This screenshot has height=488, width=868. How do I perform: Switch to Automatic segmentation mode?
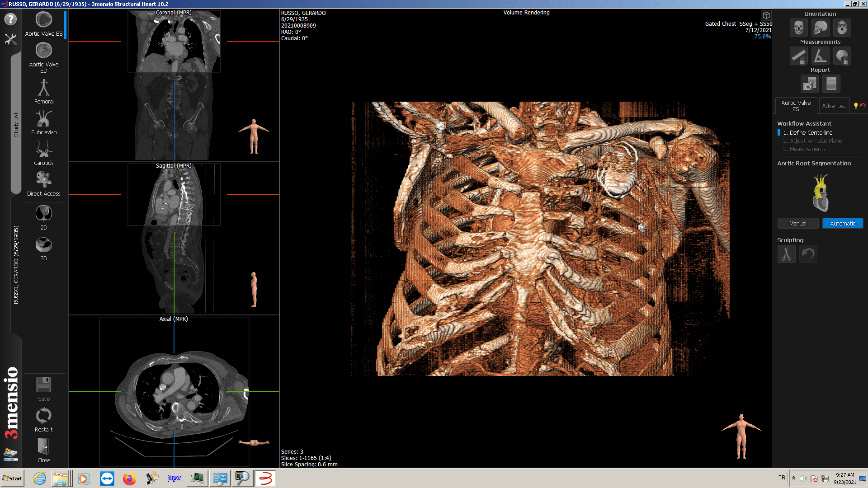tap(842, 224)
